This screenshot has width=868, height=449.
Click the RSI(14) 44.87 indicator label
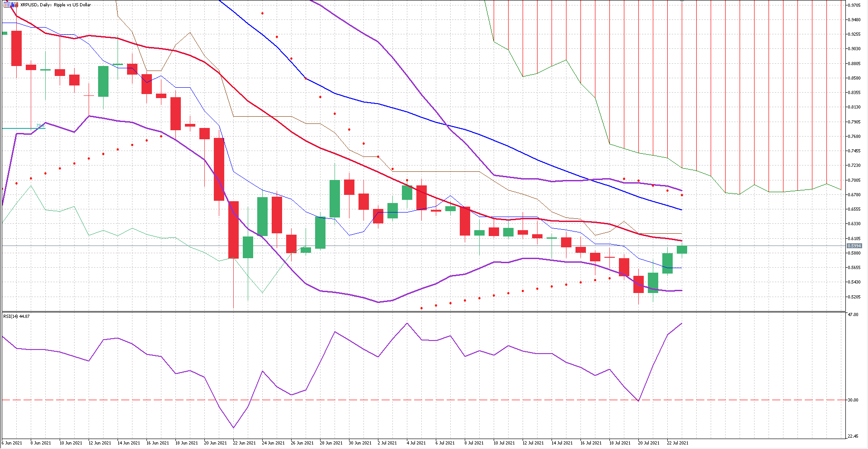tap(17, 317)
